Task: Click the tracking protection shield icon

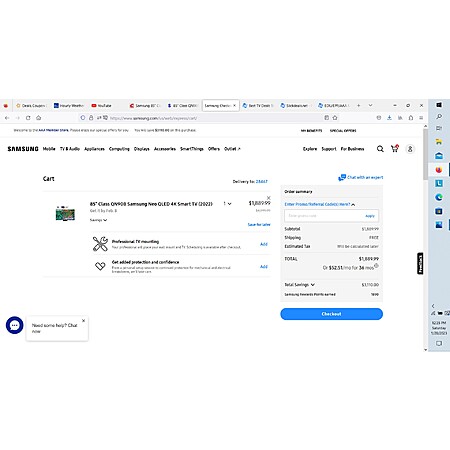Action: click(x=83, y=118)
